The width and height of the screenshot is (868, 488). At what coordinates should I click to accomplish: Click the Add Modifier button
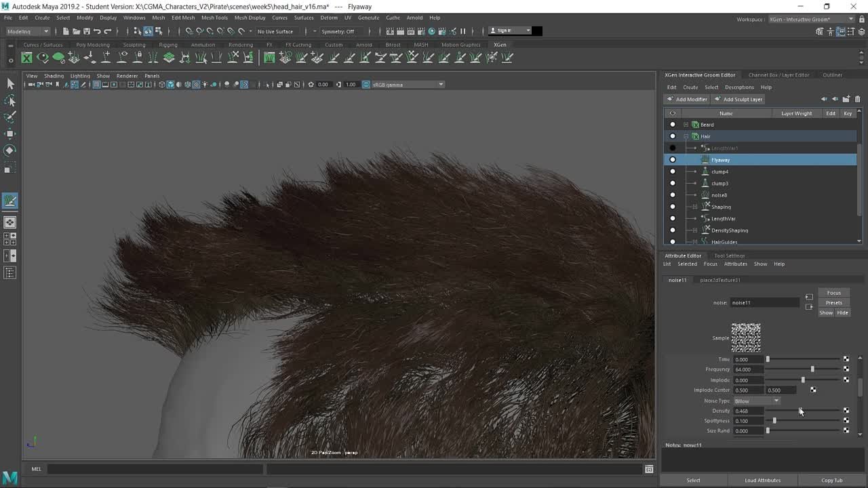coord(687,99)
